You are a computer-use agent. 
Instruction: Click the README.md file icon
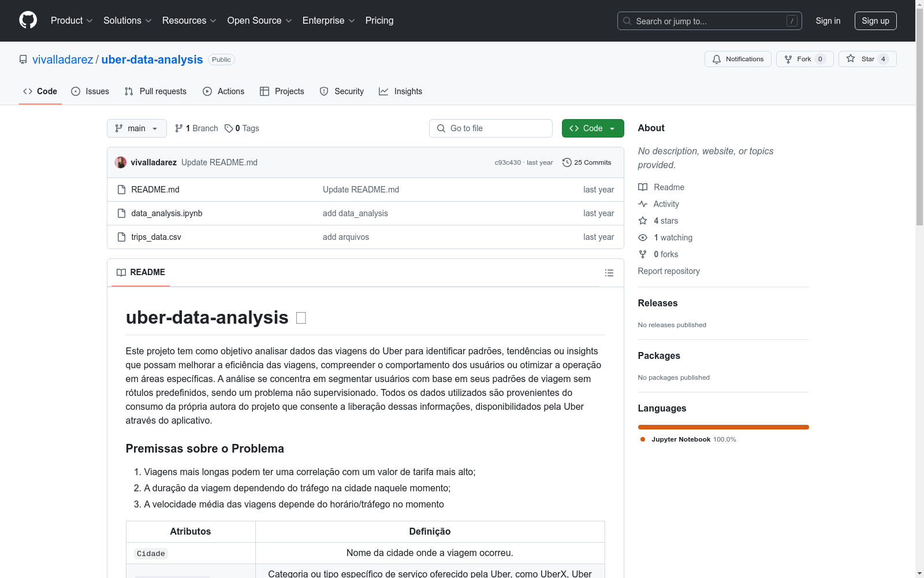point(121,190)
